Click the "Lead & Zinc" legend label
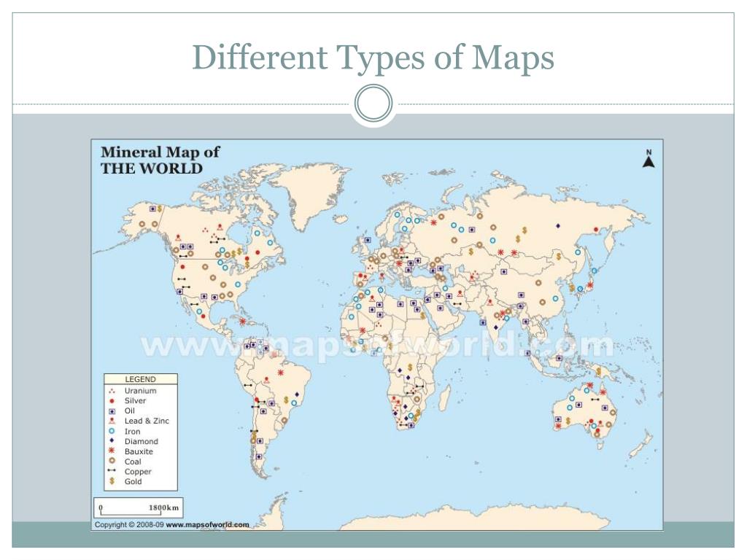 (x=147, y=421)
